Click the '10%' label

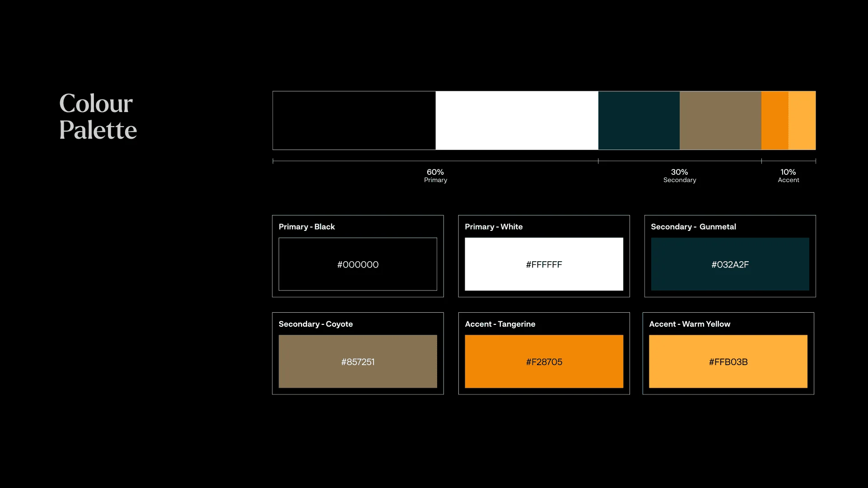pos(789,172)
